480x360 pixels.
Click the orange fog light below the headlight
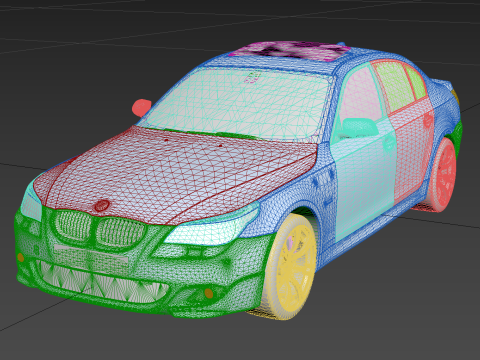coord(209,293)
